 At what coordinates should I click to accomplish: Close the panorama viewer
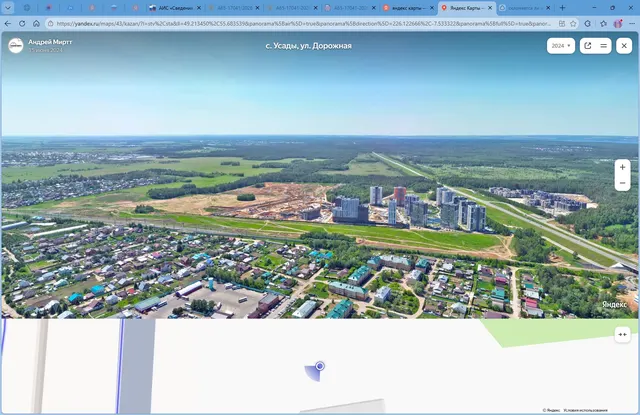[624, 46]
